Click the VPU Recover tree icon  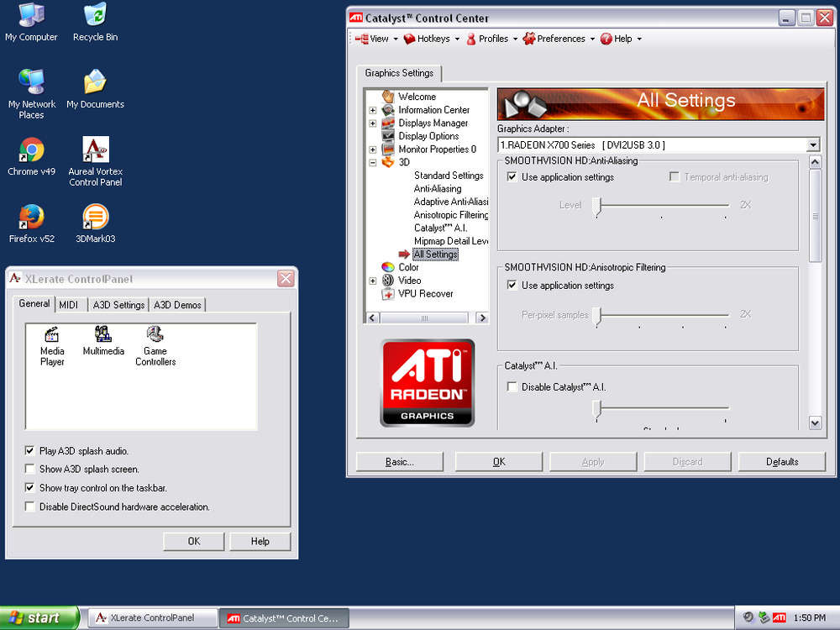[388, 293]
